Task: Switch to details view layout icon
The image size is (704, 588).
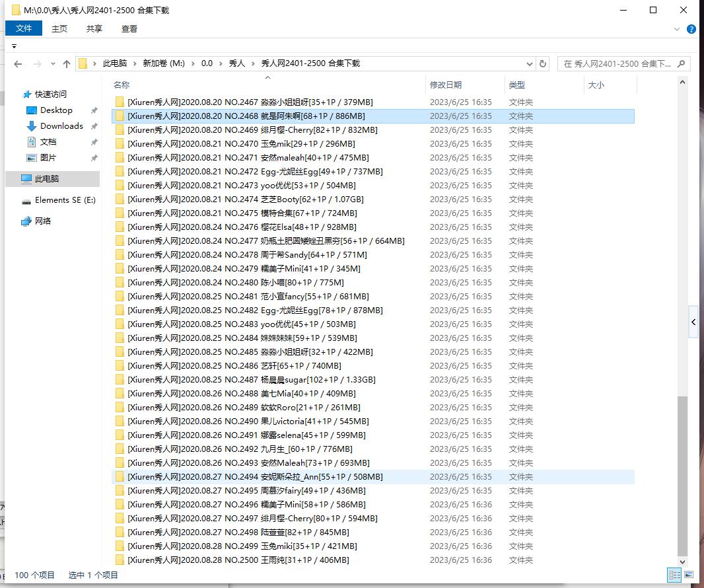Action: (x=674, y=575)
